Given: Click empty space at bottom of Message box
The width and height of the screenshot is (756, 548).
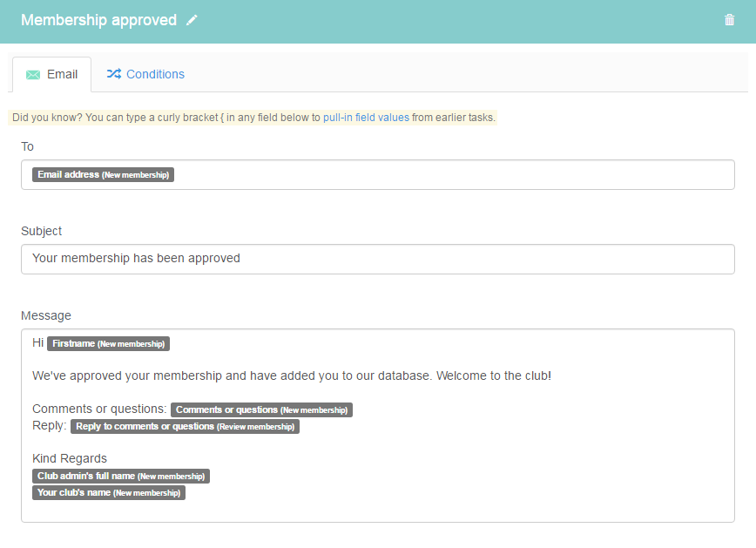Looking at the screenshot, I should pos(377,511).
